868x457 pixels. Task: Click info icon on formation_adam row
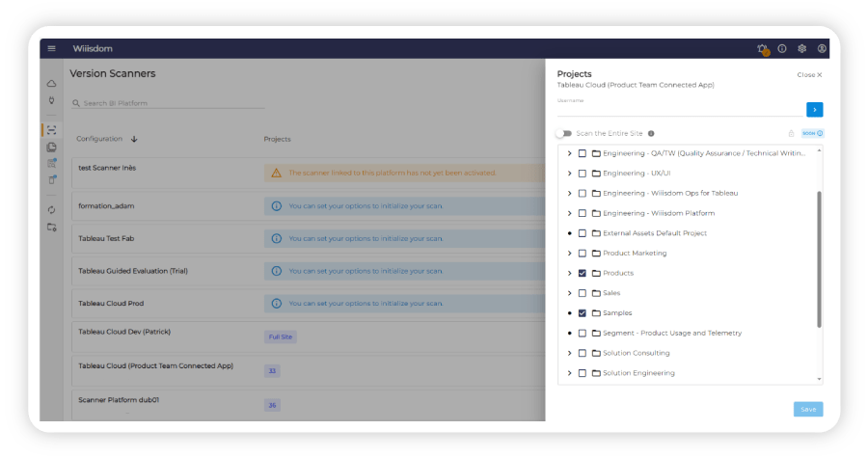point(276,205)
